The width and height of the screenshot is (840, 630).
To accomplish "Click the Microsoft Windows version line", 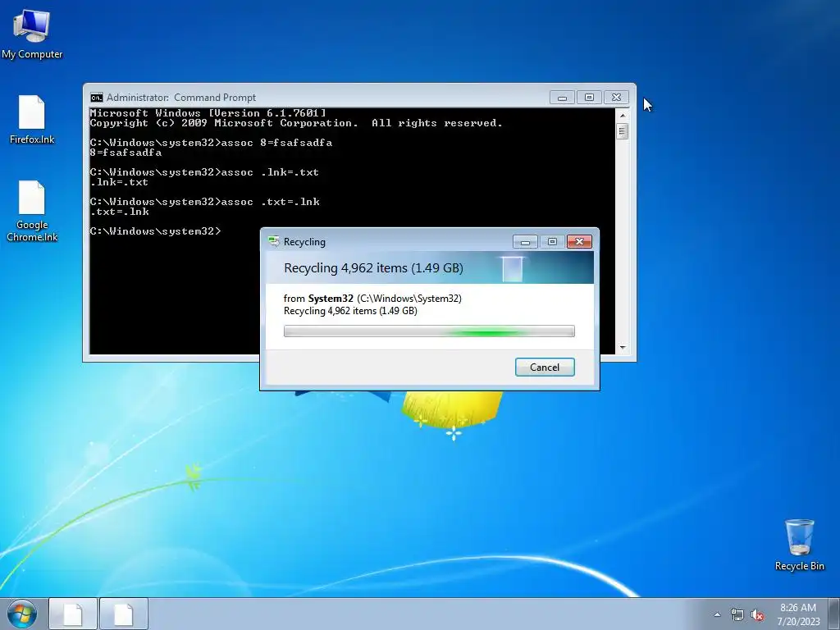I will (x=208, y=112).
